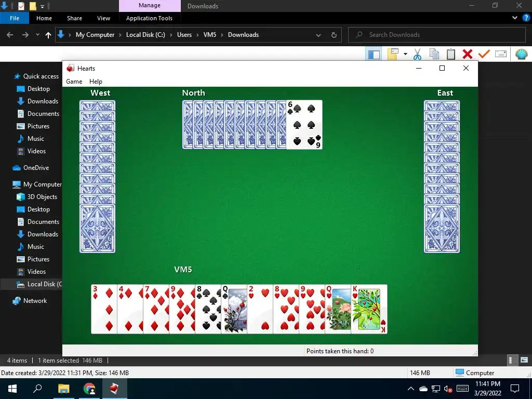
Task: Click the New folder icon in title bar
Action: (33, 6)
